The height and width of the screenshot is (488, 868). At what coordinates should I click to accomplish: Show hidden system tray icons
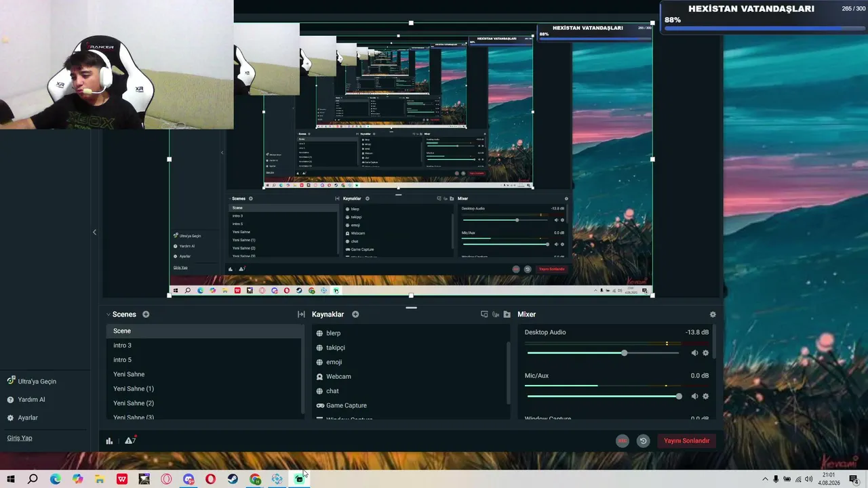click(x=766, y=479)
